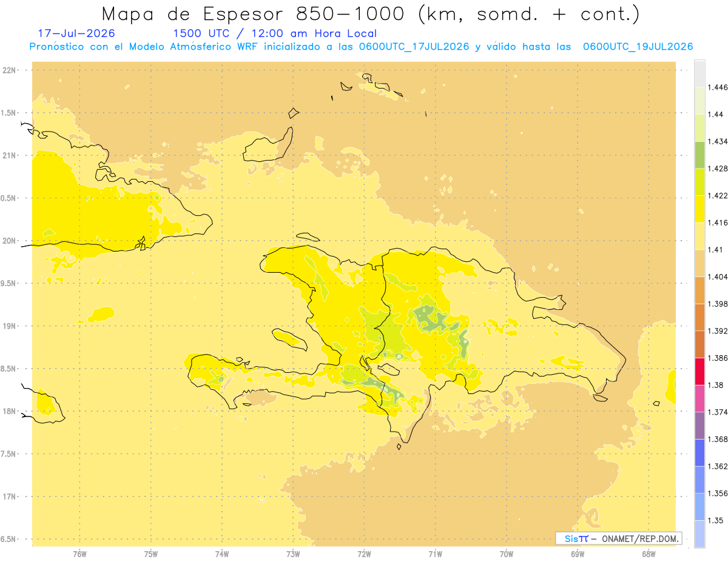The width and height of the screenshot is (728, 562).
Task: Click the red segment of the color scale
Action: tap(699, 372)
